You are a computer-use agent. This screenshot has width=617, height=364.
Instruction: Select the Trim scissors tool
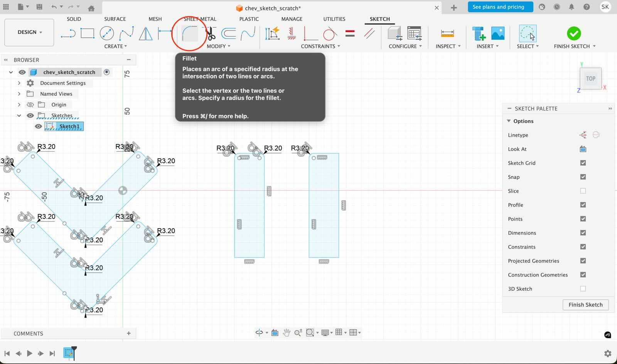tap(210, 34)
